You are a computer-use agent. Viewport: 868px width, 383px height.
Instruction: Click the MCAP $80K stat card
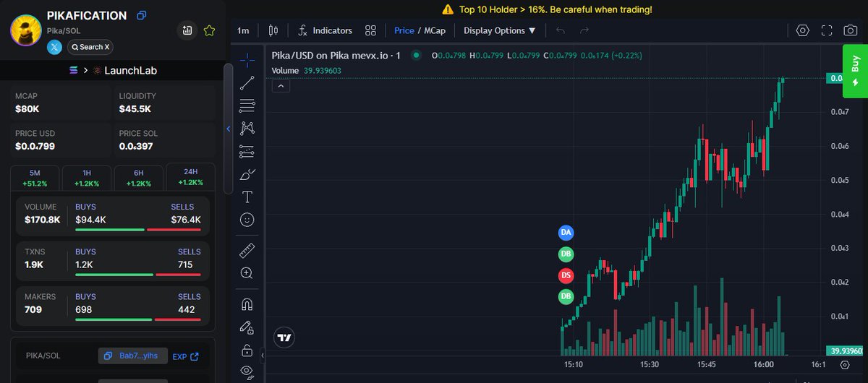(61, 103)
